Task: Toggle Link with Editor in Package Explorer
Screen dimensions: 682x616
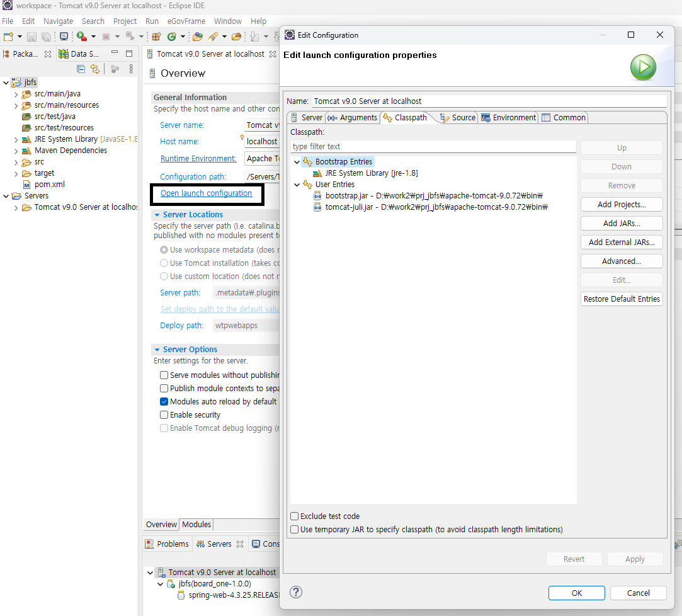Action: [95, 69]
